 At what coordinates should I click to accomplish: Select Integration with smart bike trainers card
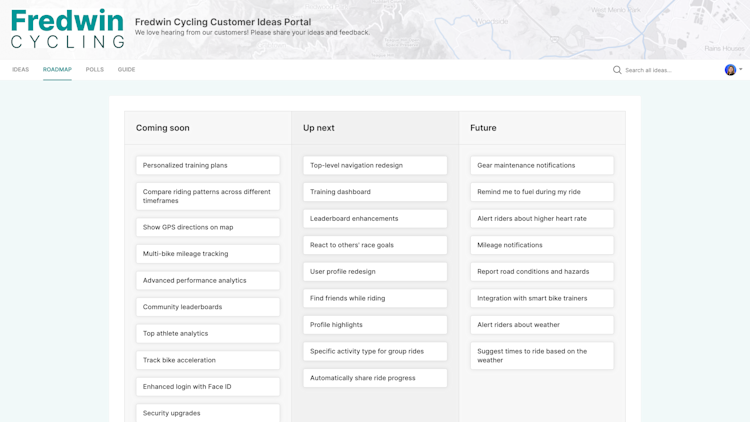(542, 298)
